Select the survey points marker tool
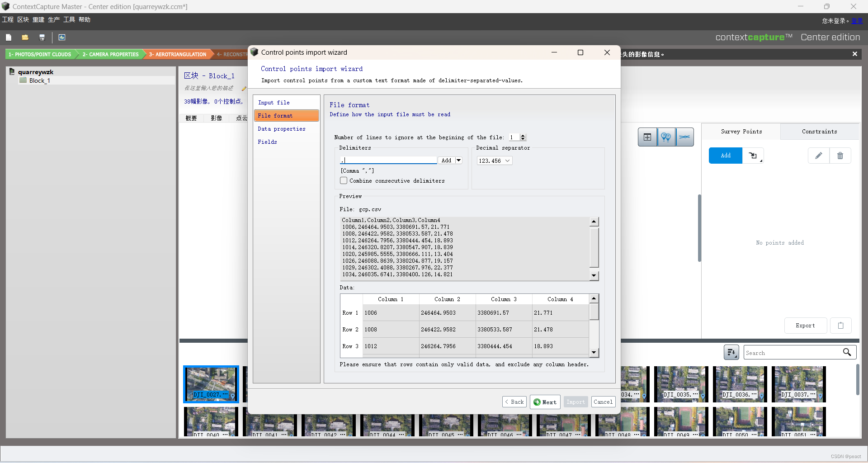The image size is (868, 463). pos(666,137)
